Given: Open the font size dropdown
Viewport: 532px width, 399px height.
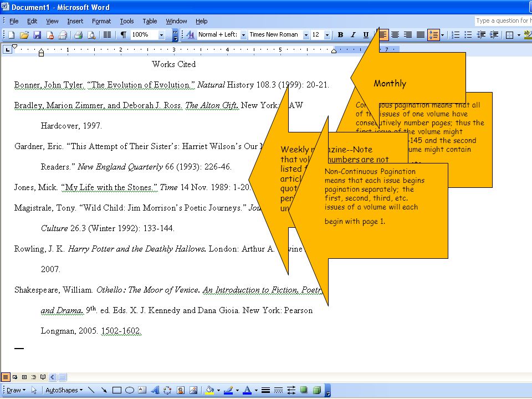Looking at the screenshot, I should pyautogui.click(x=327, y=34).
